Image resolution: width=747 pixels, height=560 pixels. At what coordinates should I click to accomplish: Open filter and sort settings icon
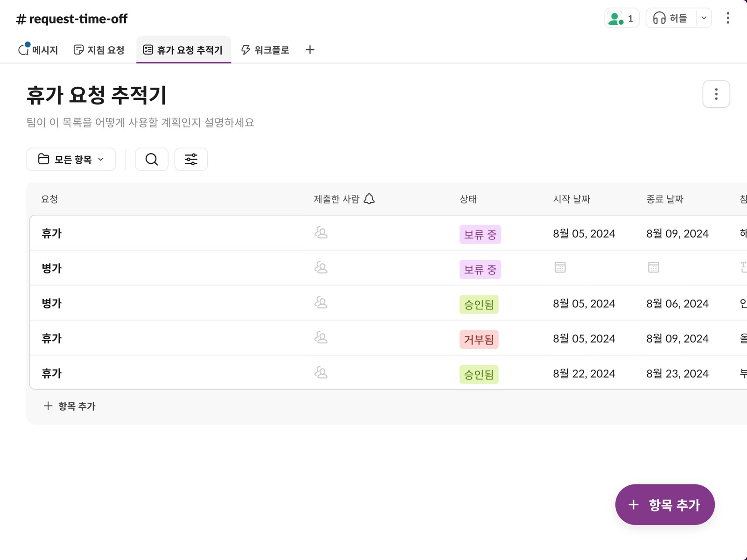click(x=191, y=159)
